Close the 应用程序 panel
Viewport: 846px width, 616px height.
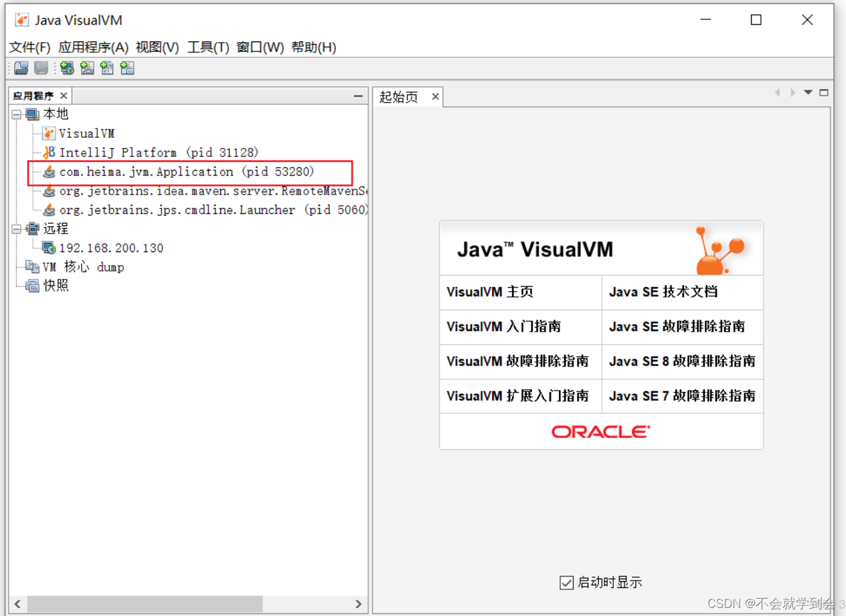[64, 96]
